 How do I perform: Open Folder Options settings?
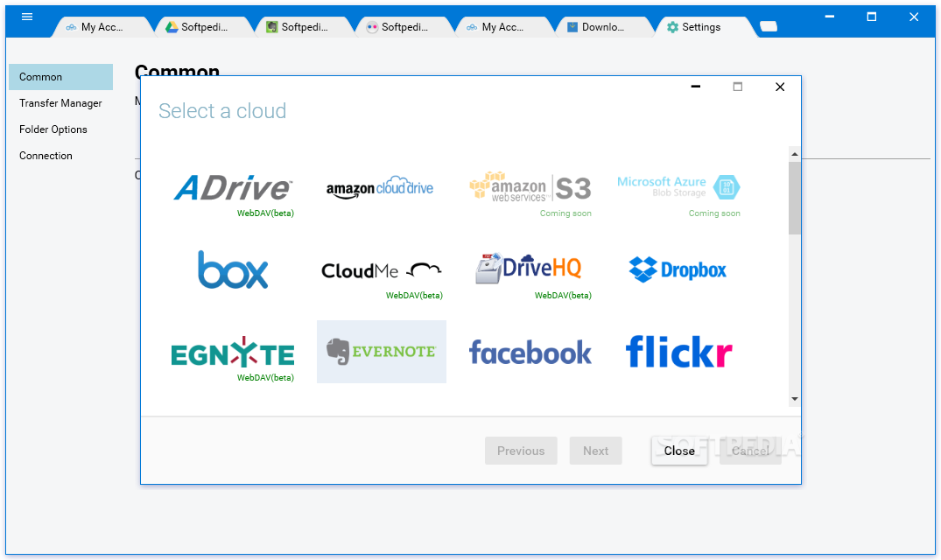(60, 129)
